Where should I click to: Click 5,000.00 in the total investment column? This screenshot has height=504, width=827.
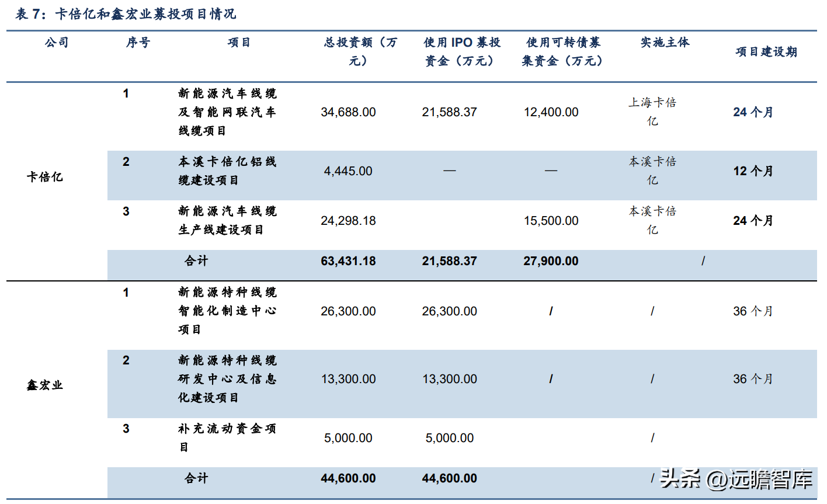pyautogui.click(x=348, y=438)
